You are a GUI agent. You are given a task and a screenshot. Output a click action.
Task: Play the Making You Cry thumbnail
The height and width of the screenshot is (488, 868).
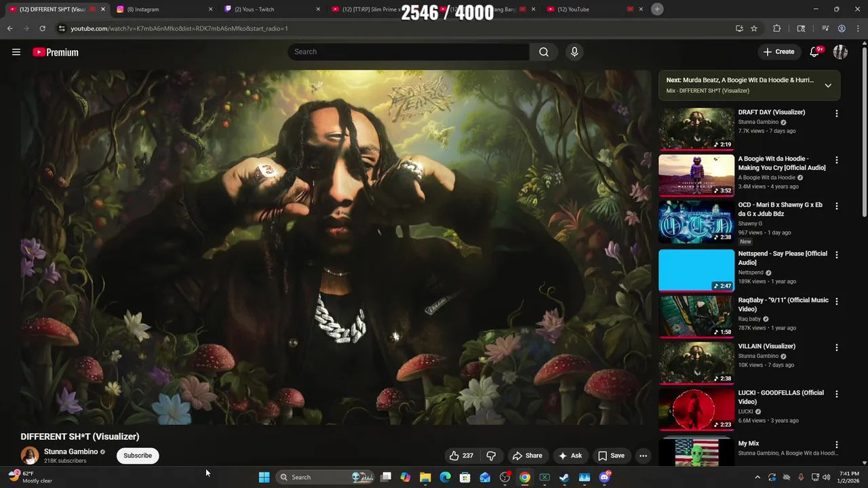tap(696, 175)
